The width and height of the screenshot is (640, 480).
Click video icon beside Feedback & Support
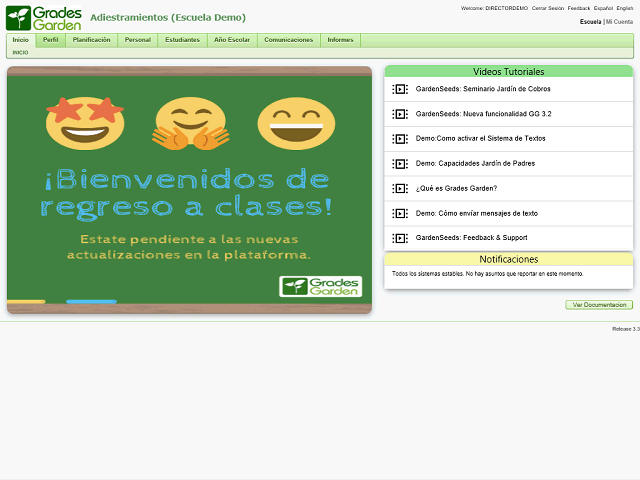[400, 238]
